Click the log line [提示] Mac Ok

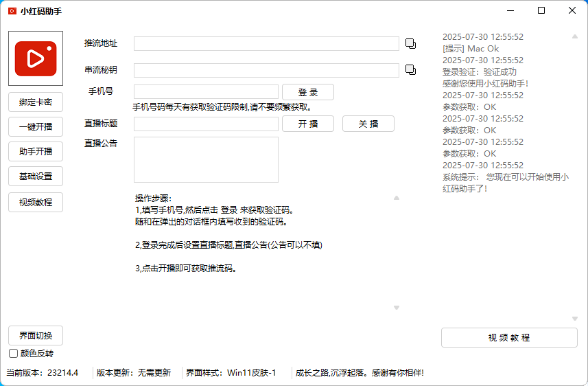[471, 49]
